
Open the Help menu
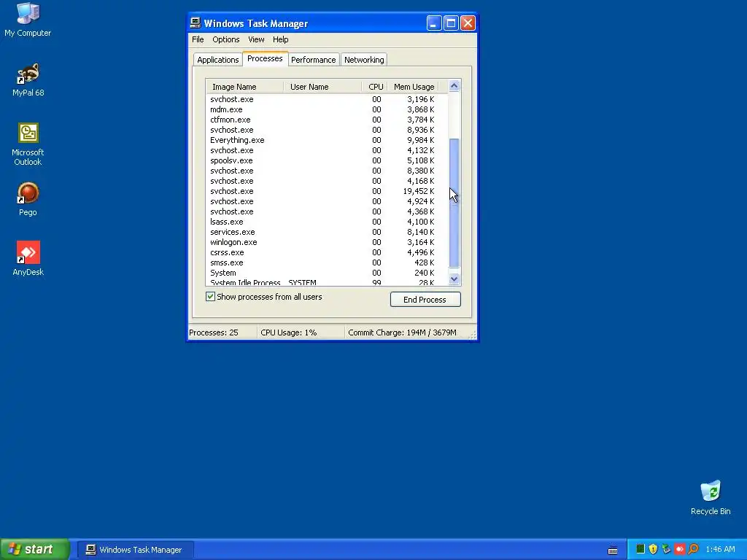pyautogui.click(x=280, y=39)
